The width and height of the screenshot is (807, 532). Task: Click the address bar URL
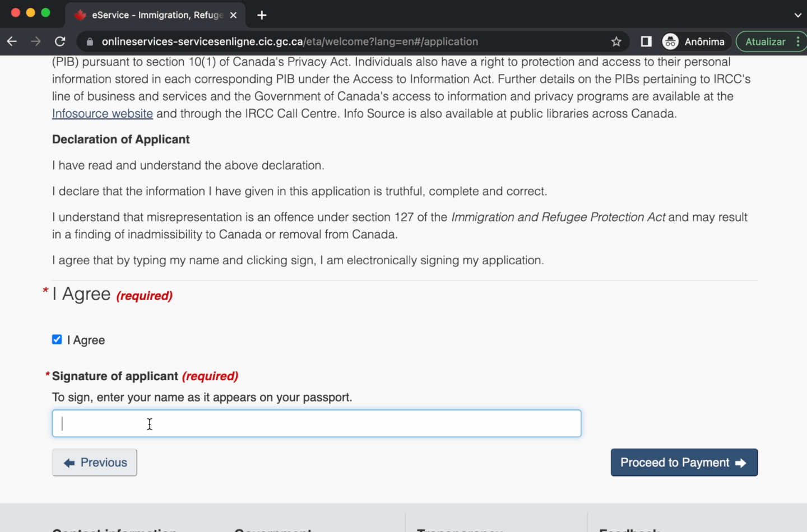(x=290, y=41)
